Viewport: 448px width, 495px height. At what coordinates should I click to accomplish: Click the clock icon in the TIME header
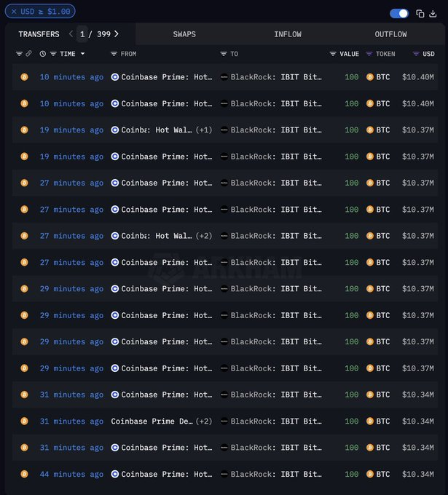tap(43, 54)
